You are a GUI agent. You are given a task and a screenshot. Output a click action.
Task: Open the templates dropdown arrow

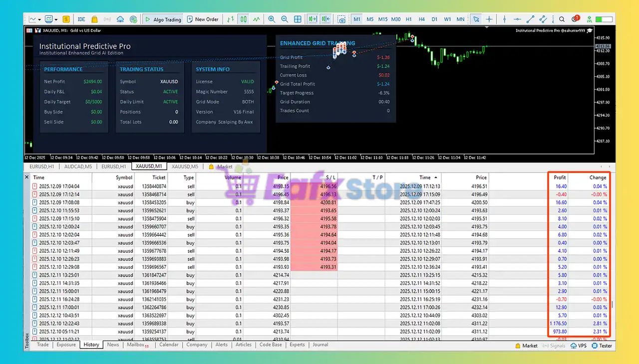[x=56, y=19]
